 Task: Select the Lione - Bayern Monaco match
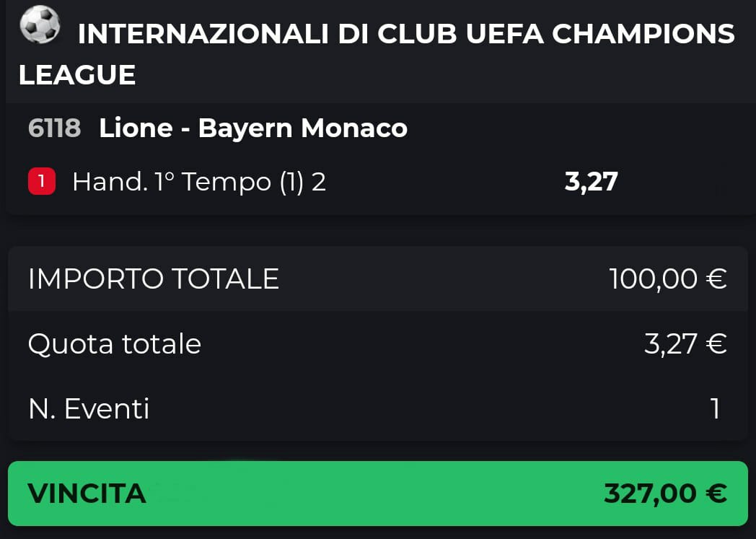coord(253,128)
